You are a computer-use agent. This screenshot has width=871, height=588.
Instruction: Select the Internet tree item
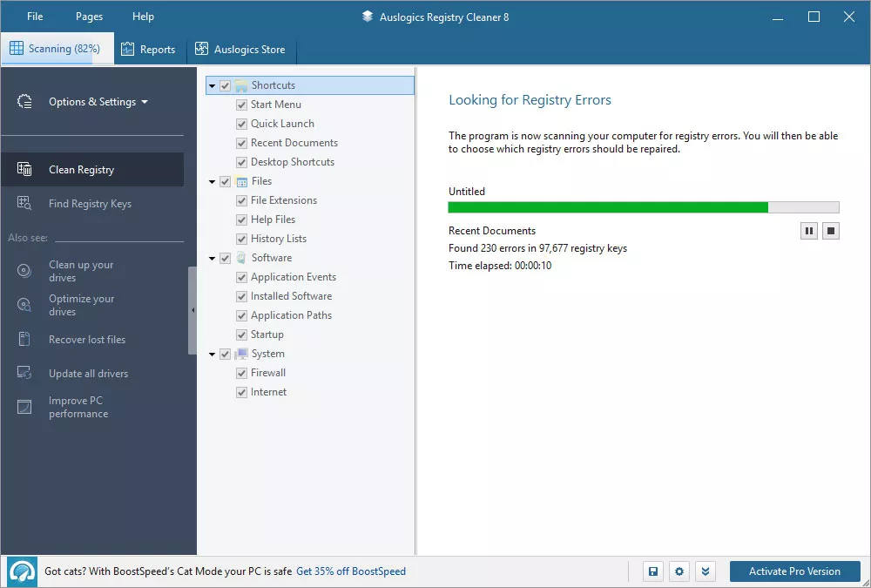pyautogui.click(x=268, y=392)
